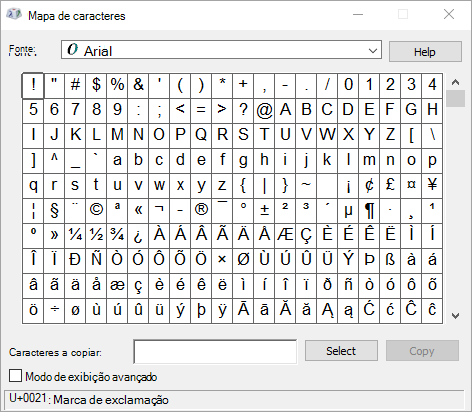Pick the at sign @ character
Viewport: 472px width, 412px height.
coord(264,111)
